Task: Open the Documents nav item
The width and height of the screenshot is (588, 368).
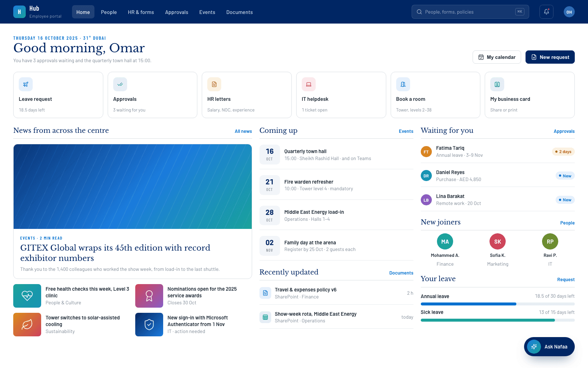Action: pos(240,12)
